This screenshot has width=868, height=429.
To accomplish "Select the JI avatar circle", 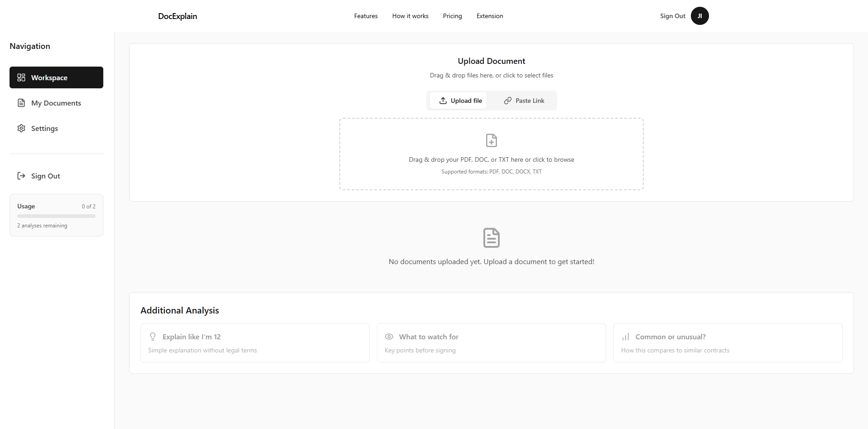I will point(699,16).
